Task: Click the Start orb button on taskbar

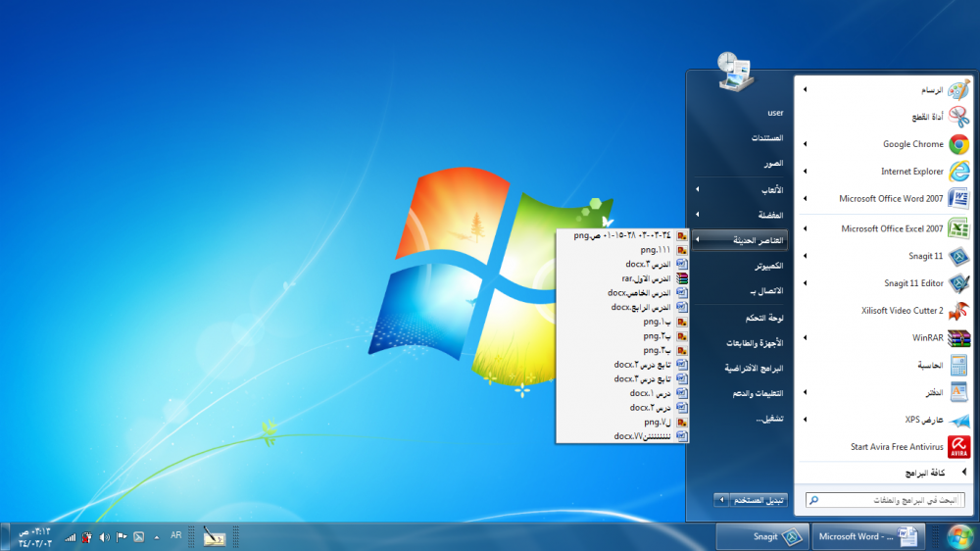Action: click(959, 536)
